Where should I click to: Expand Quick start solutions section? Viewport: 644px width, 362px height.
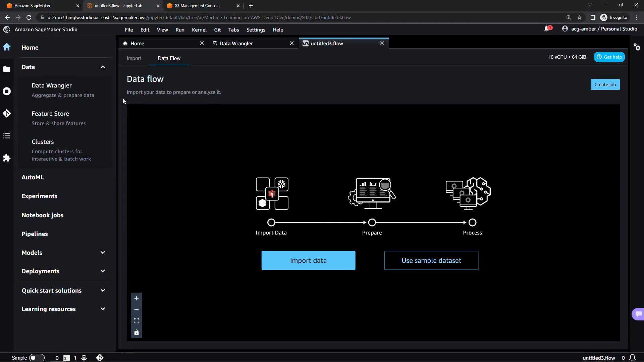coord(103,291)
